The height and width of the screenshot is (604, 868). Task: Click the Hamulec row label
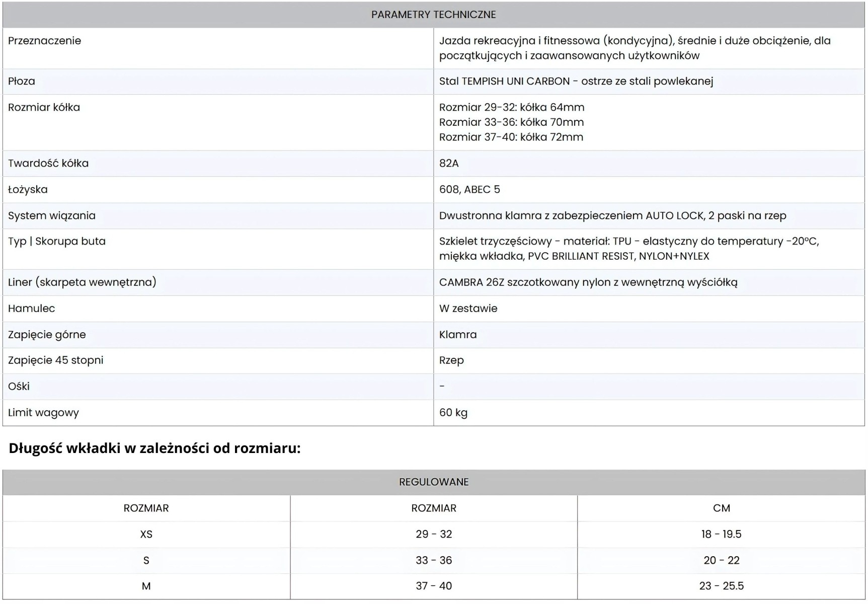coord(31,308)
